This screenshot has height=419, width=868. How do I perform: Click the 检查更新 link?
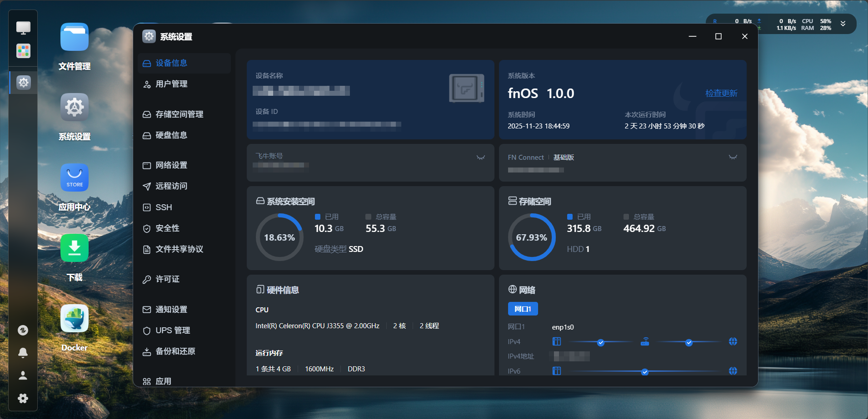(x=721, y=93)
